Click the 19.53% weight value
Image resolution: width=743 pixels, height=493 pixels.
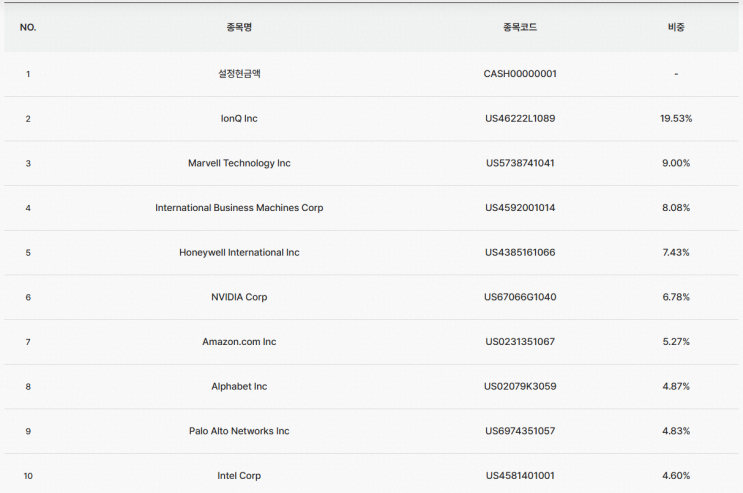coord(676,119)
